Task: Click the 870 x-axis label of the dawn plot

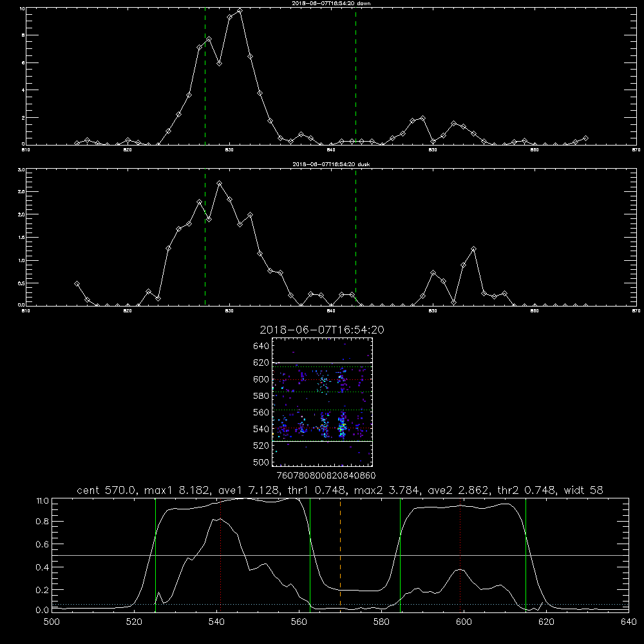Action: pos(636,150)
